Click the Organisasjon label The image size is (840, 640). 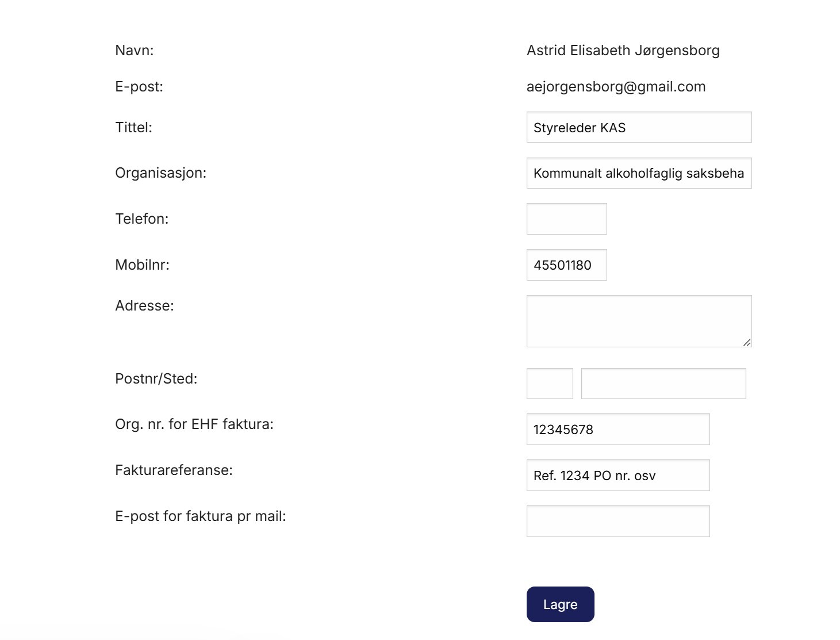[x=160, y=173]
